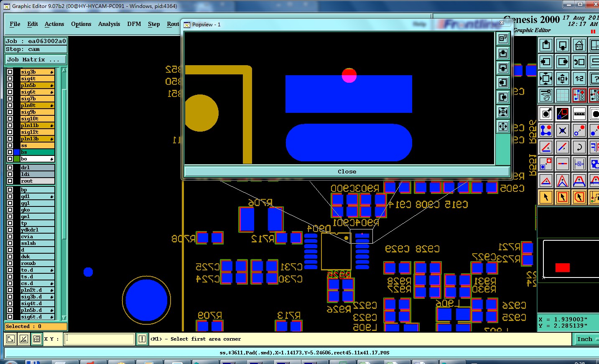
Task: Click the top icon in Popview side toolbar
Action: [x=503, y=39]
